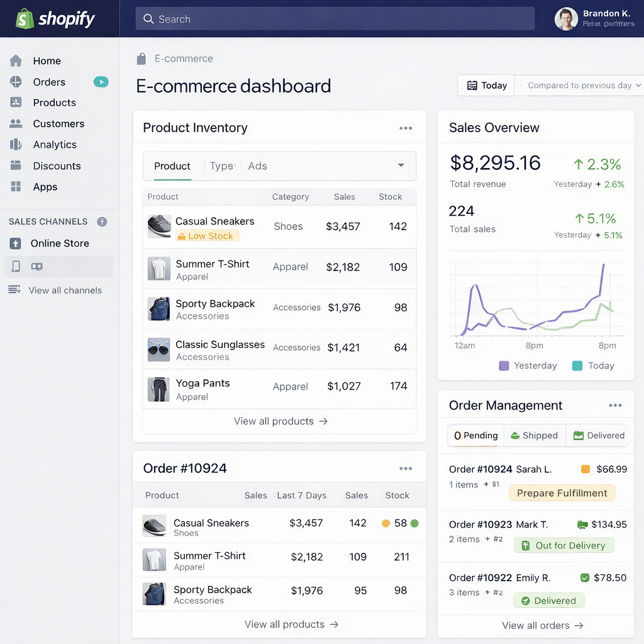Click the Analytics bar chart icon in sidebar
Viewport: 644px width, 644px height.
[x=16, y=145]
